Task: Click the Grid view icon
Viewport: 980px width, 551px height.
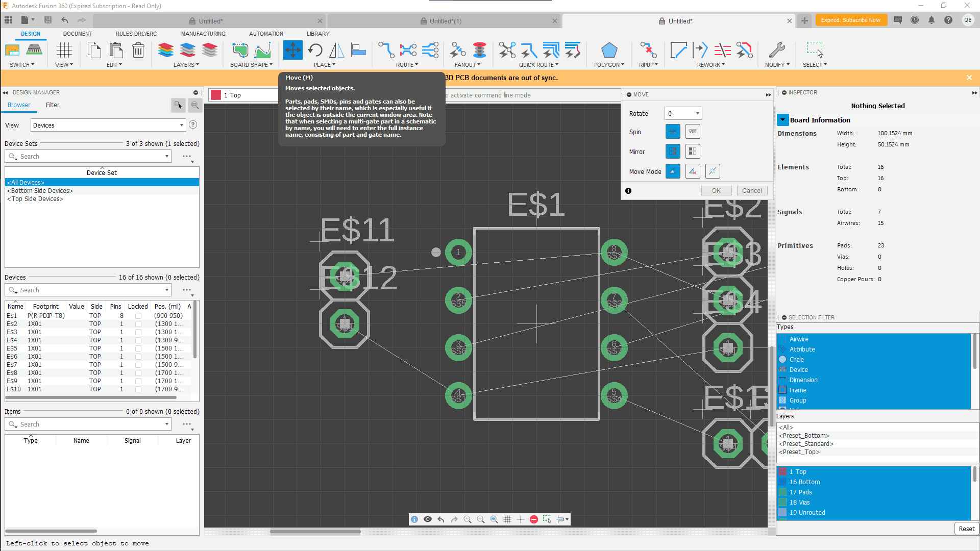Action: (64, 51)
